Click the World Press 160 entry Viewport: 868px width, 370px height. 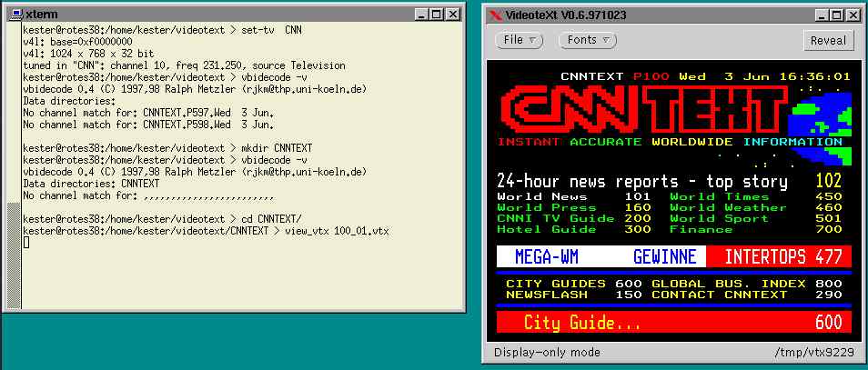click(x=573, y=207)
